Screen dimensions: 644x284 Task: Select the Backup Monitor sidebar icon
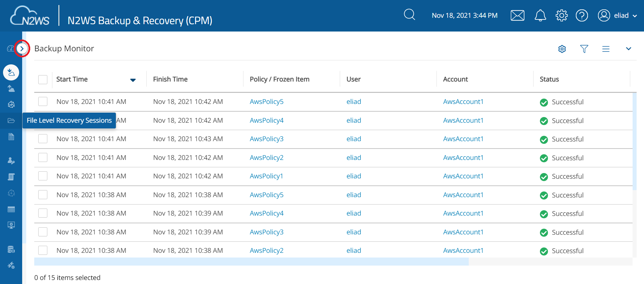tap(11, 72)
